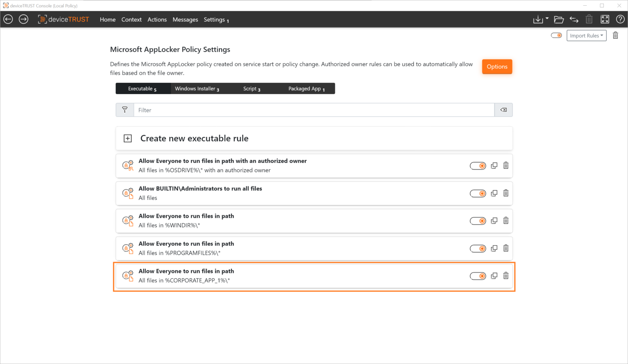The height and width of the screenshot is (364, 628).
Task: Click the clear filter icon
Action: point(503,109)
